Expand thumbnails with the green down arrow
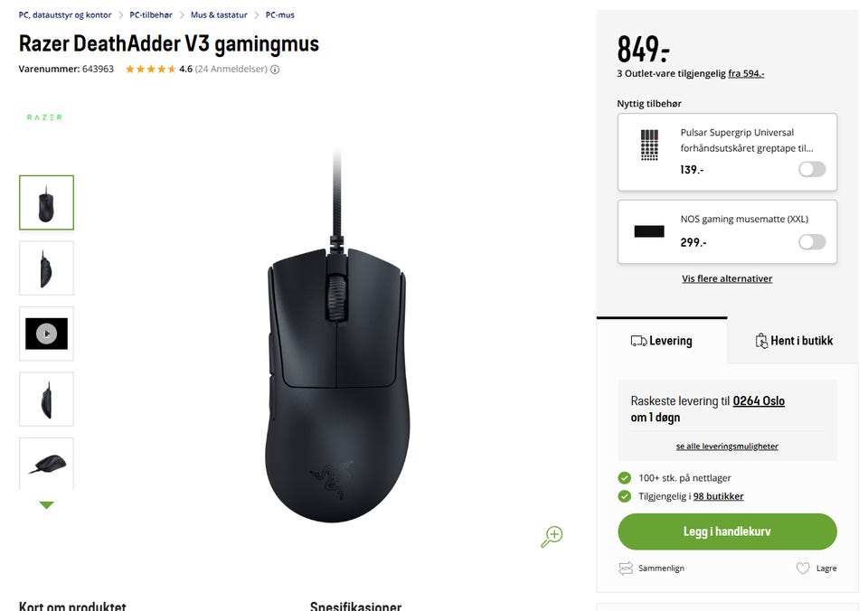Viewport: 868px width, 611px height. 46,504
